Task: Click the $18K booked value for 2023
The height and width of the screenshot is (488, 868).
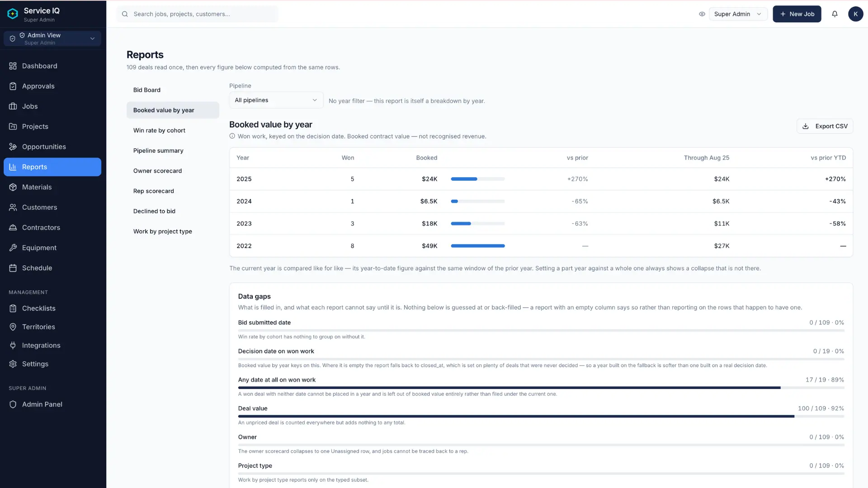Action: pyautogui.click(x=429, y=224)
